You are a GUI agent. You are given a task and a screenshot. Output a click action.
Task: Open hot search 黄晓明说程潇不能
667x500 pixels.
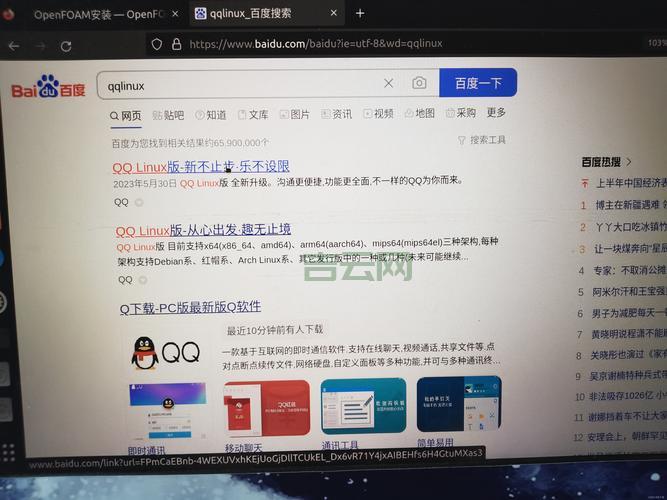point(628,334)
